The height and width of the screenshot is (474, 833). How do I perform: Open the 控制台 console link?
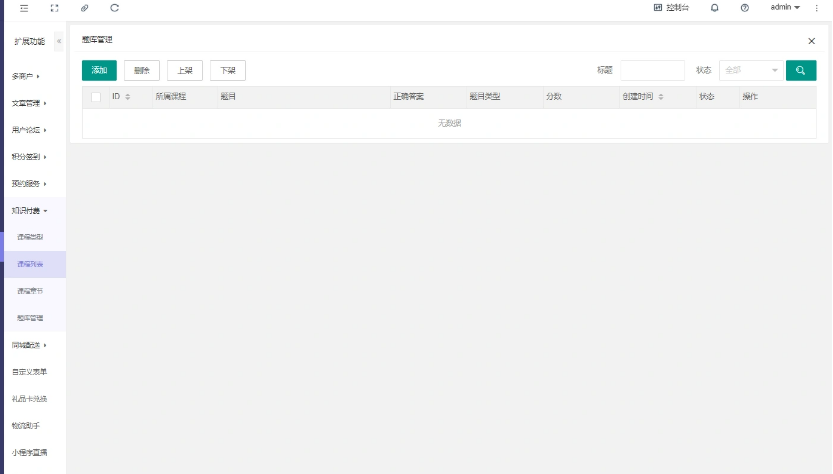[672, 7]
